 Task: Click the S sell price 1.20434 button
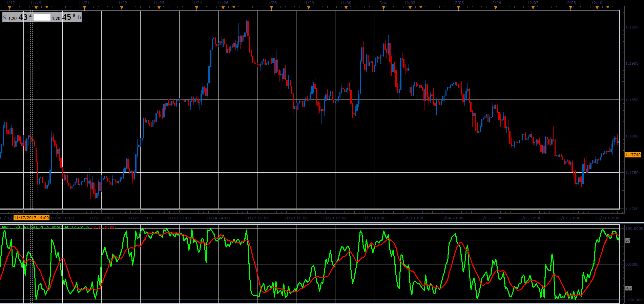(17, 17)
